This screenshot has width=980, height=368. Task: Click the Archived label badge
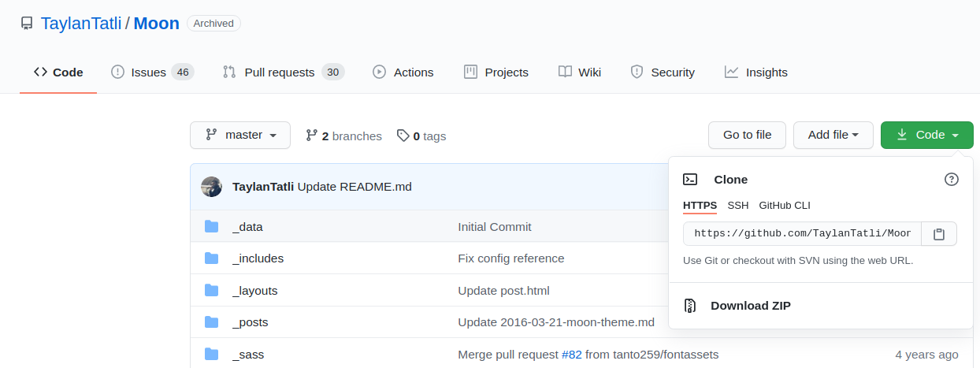213,24
